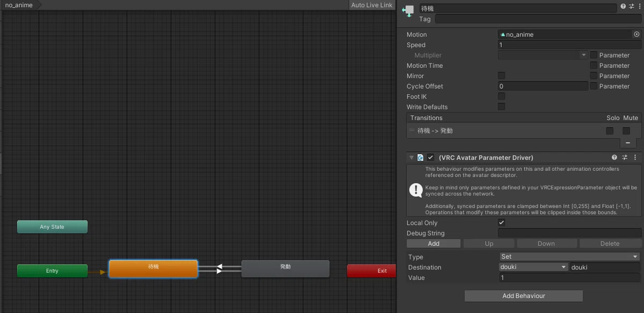Toggle Auto Live Link button

pyautogui.click(x=371, y=5)
